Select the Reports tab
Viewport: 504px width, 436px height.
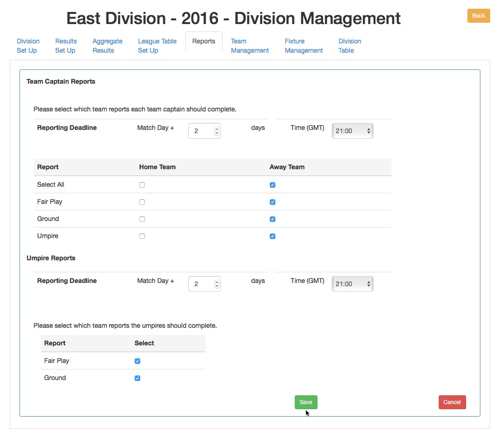204,42
